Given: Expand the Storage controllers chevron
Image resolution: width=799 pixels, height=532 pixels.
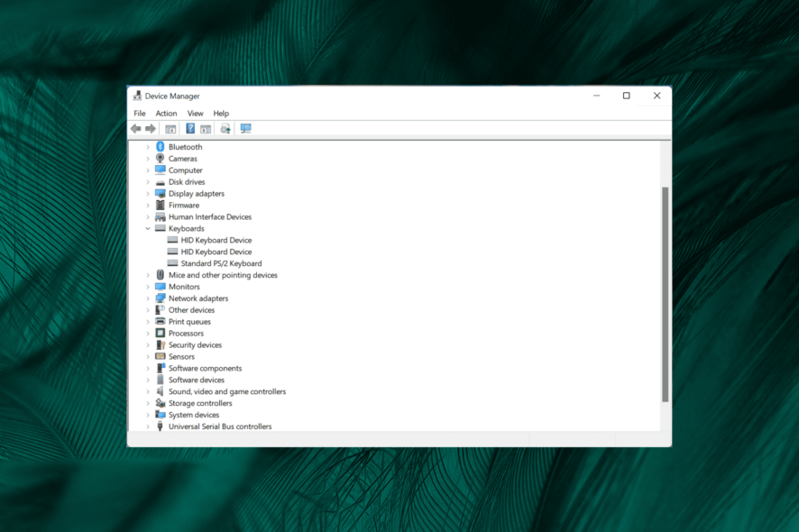Looking at the screenshot, I should [148, 403].
